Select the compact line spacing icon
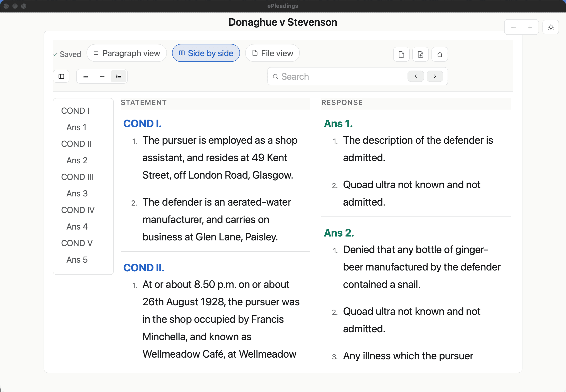 click(86, 76)
